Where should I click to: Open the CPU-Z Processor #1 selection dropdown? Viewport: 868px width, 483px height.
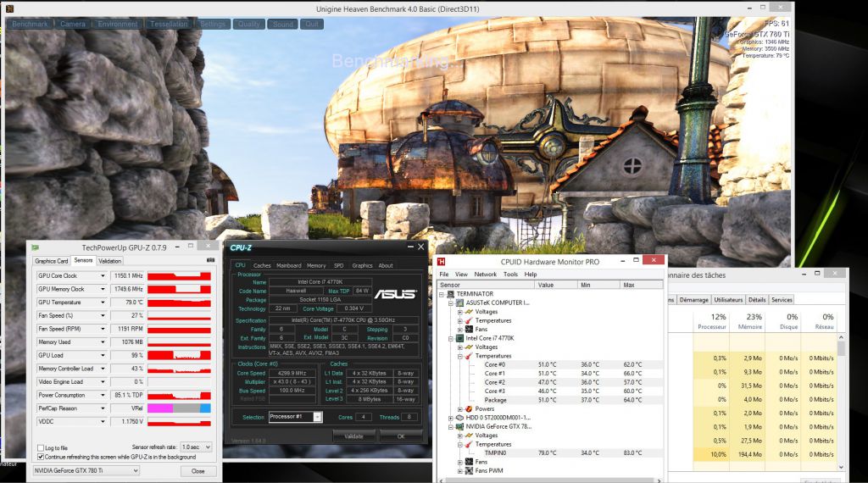coord(295,417)
